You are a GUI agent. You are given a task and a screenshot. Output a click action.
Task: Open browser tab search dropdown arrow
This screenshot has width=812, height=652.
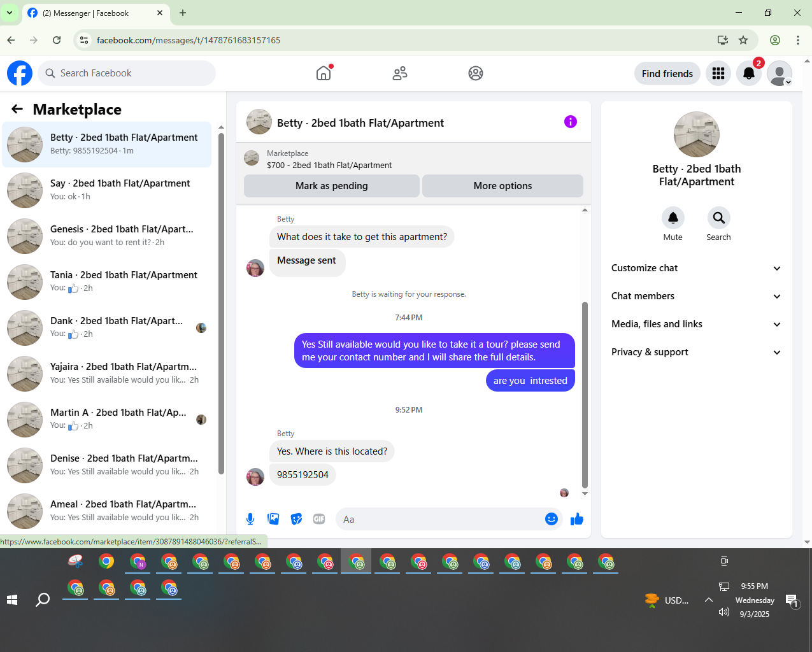point(10,13)
